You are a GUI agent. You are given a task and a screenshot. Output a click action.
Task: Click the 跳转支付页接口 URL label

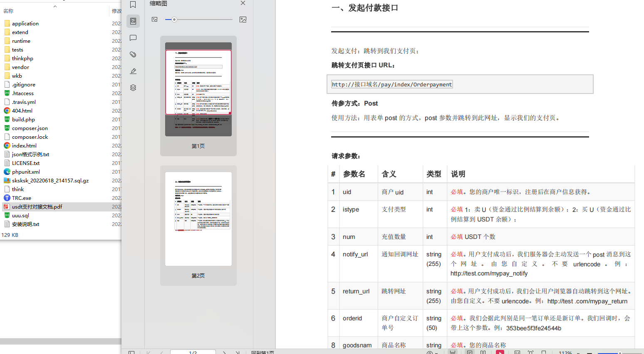(363, 65)
